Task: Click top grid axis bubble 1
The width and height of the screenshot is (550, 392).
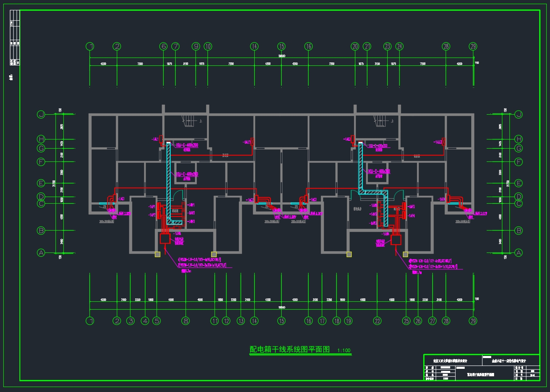Action: click(x=90, y=46)
